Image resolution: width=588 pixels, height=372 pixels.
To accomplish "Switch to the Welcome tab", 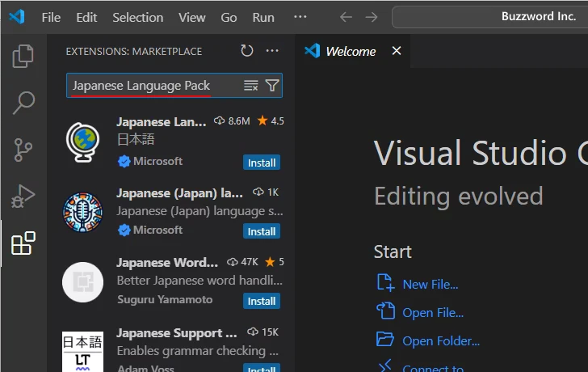I will pyautogui.click(x=350, y=51).
